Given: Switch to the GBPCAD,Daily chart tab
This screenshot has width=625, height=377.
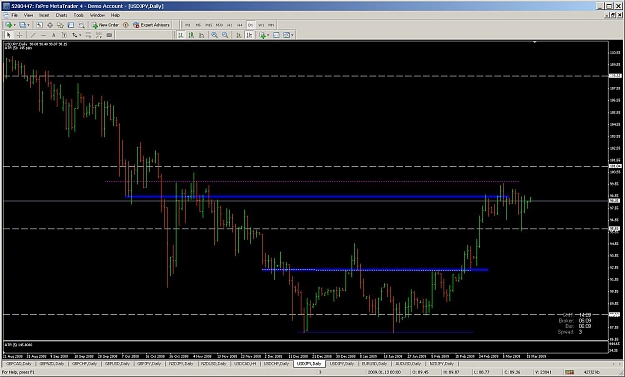Looking at the screenshot, I should 18,364.
